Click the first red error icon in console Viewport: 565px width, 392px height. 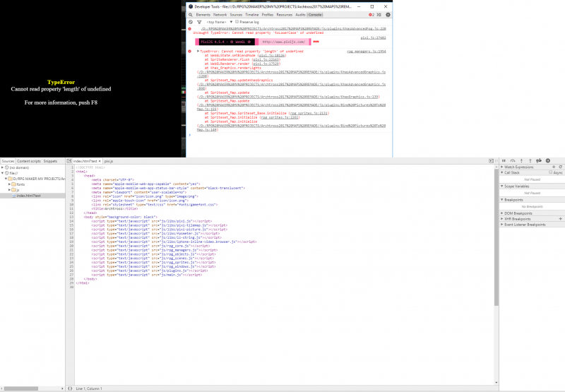(189, 29)
